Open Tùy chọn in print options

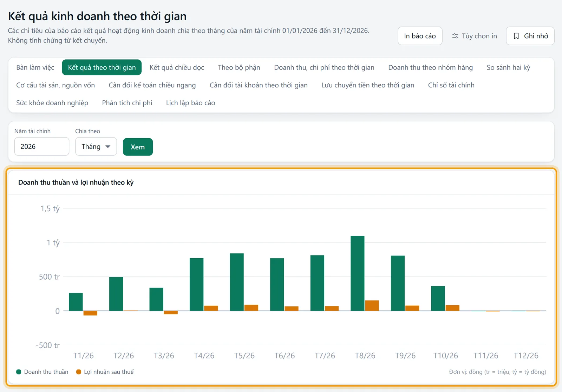[474, 36]
